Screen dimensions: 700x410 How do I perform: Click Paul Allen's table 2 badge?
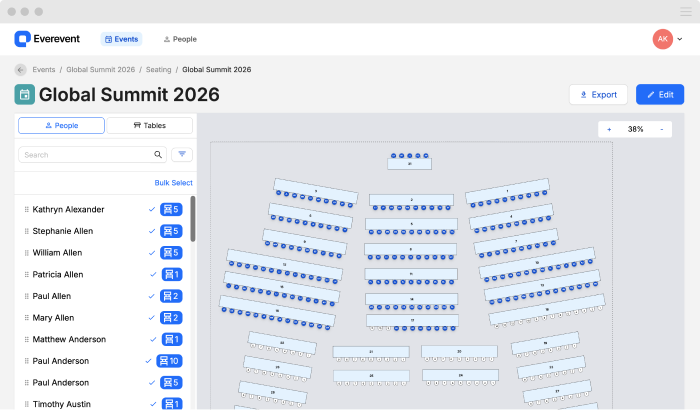(x=171, y=296)
